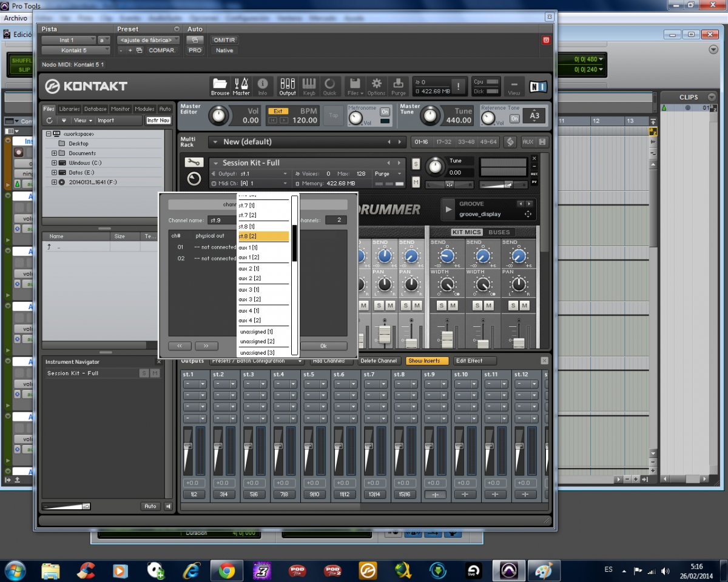Click the wrench edit instrument icon
The image size is (728, 582).
click(194, 162)
